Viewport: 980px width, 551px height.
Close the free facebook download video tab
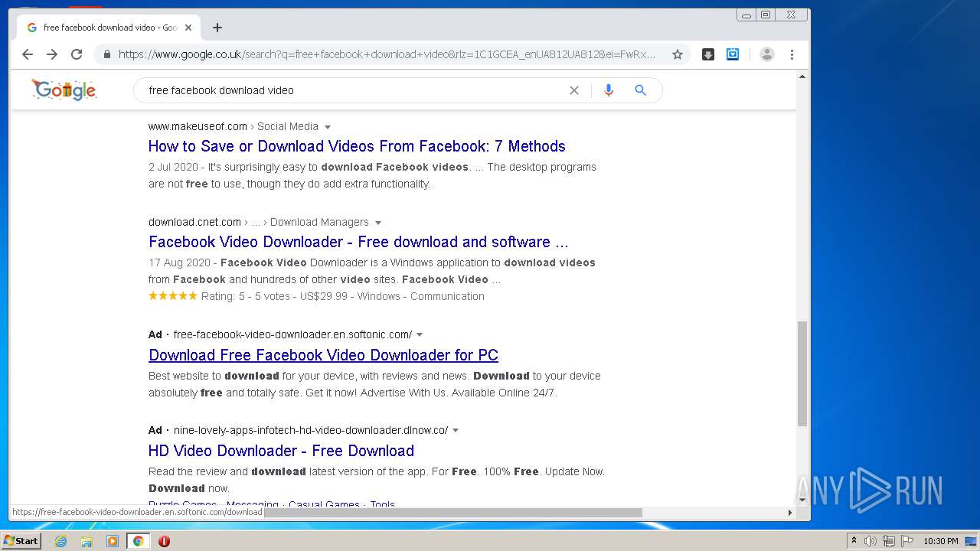(188, 28)
